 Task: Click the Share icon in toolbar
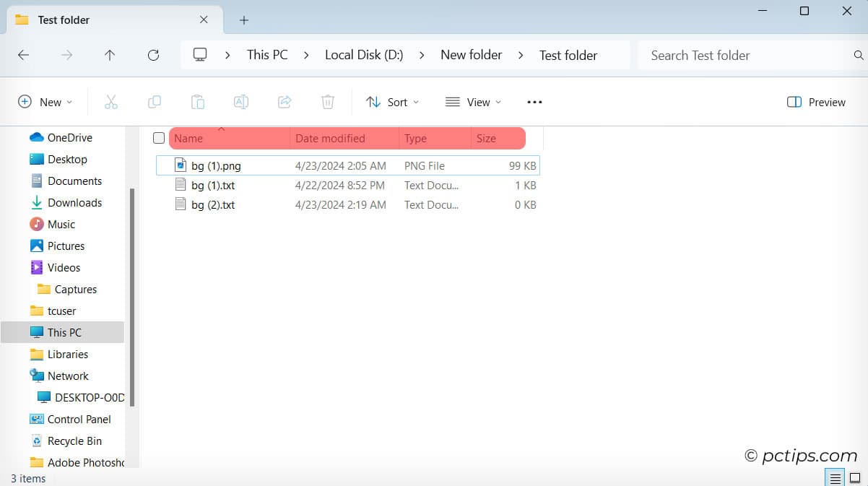click(x=285, y=102)
